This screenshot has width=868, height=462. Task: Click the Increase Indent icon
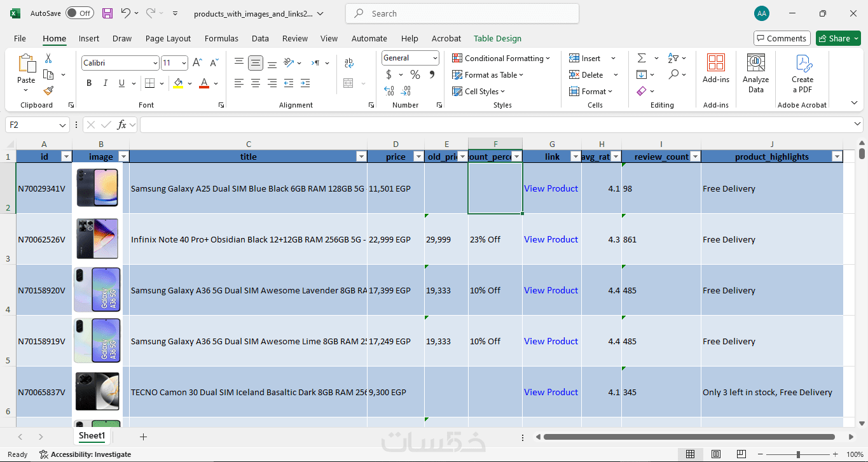point(305,83)
